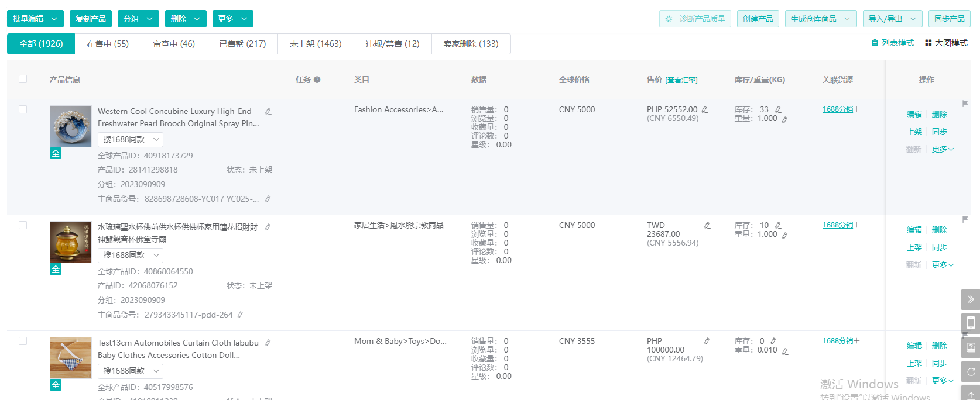Select the pearl brooch product checkbox
This screenshot has width=980, height=400.
[x=23, y=109]
